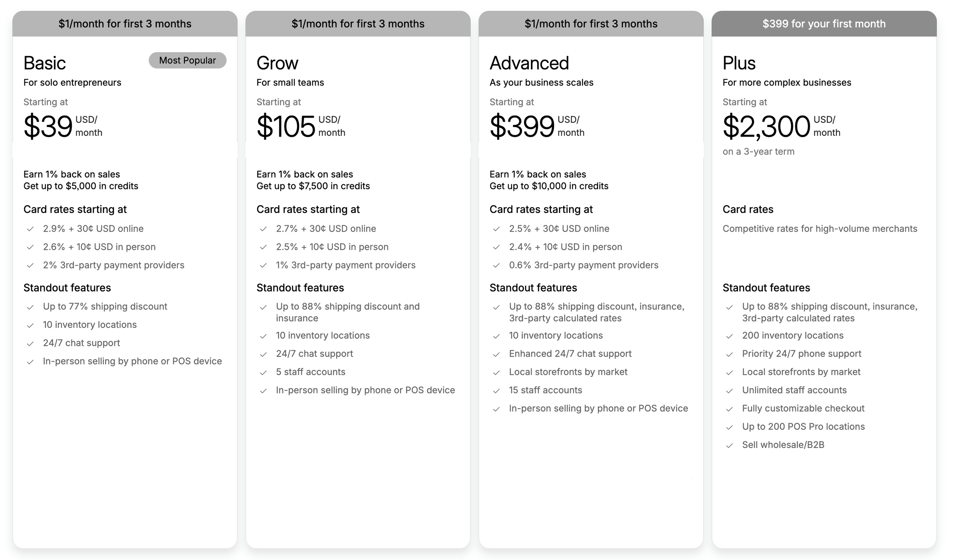Click "Get up to $10,000 in credits" text
This screenshot has height=560, width=959.
(549, 186)
